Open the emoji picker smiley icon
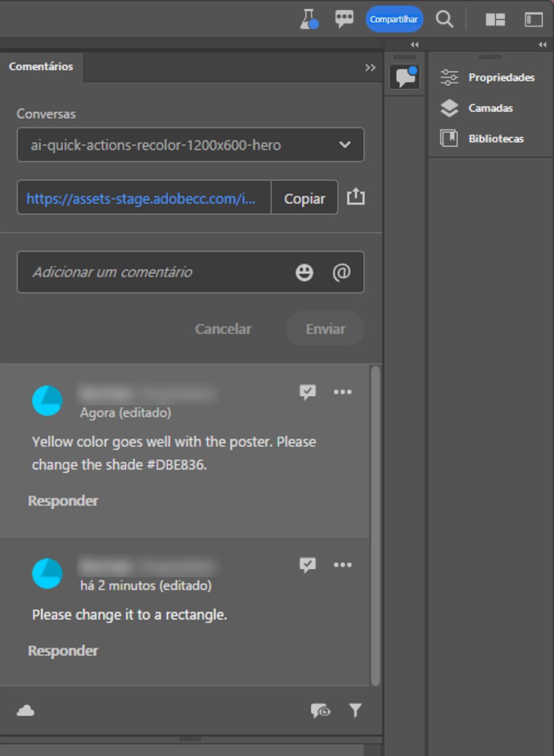The image size is (554, 756). [x=304, y=272]
